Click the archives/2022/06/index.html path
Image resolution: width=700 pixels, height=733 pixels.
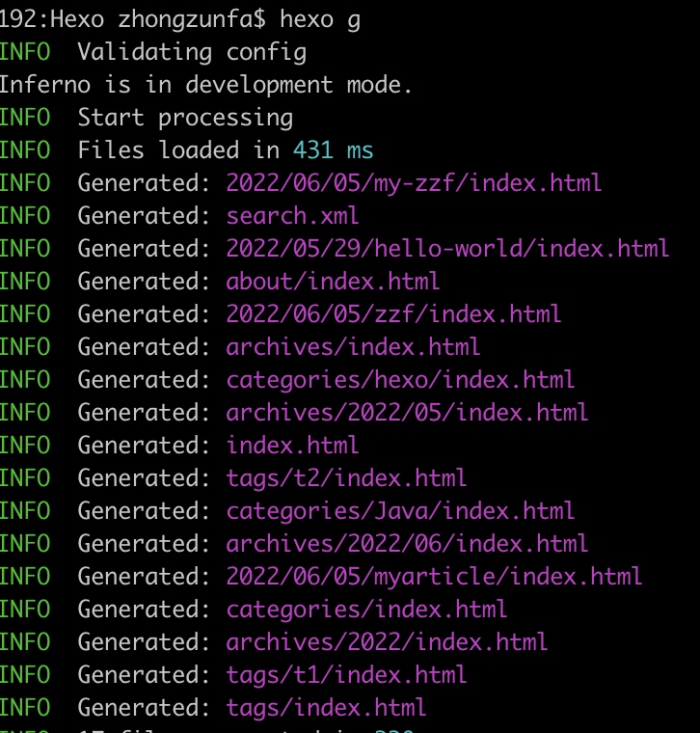(407, 544)
